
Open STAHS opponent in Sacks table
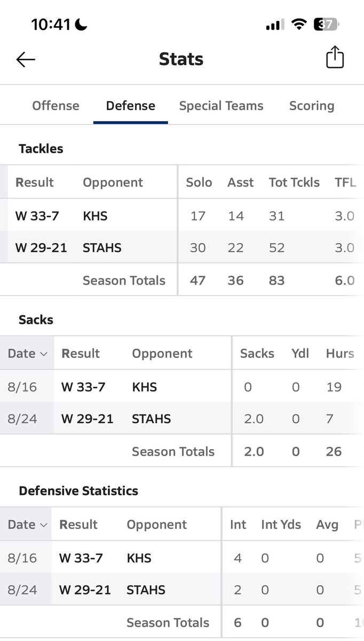click(152, 419)
